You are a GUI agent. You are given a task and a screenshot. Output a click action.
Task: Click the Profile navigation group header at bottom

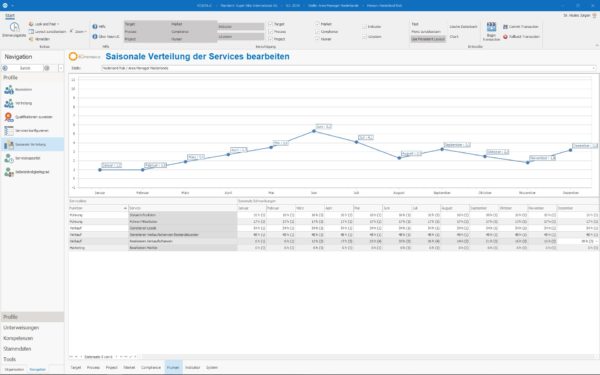coord(32,317)
